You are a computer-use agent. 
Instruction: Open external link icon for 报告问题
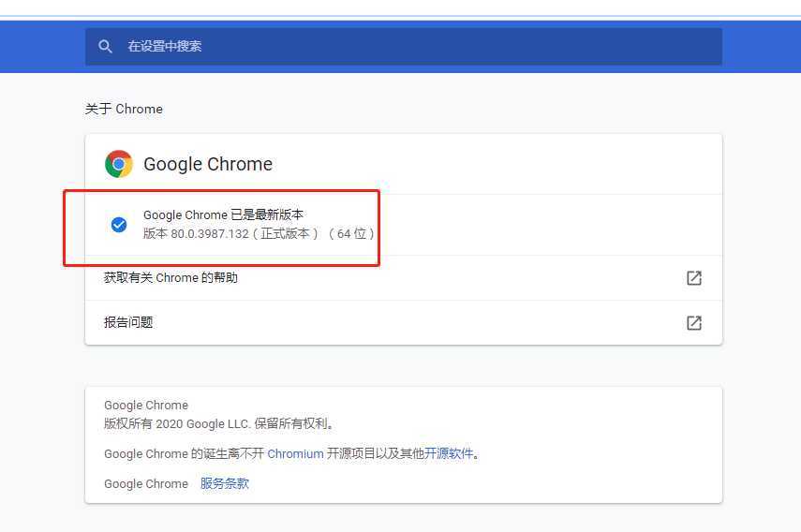(x=693, y=323)
